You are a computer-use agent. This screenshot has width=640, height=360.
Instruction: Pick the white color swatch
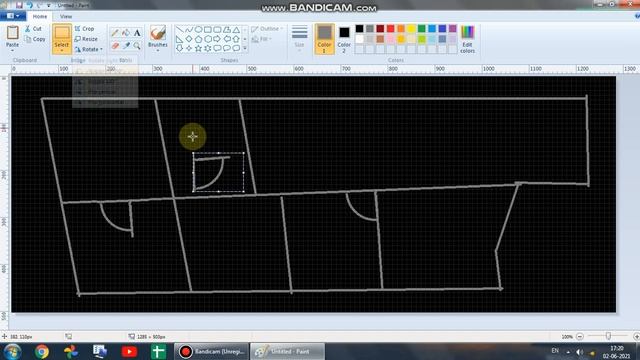359,39
